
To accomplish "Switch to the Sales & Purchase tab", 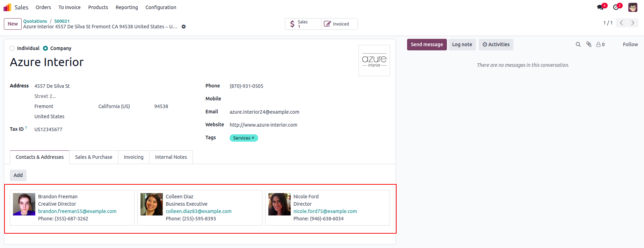I will pyautogui.click(x=94, y=157).
